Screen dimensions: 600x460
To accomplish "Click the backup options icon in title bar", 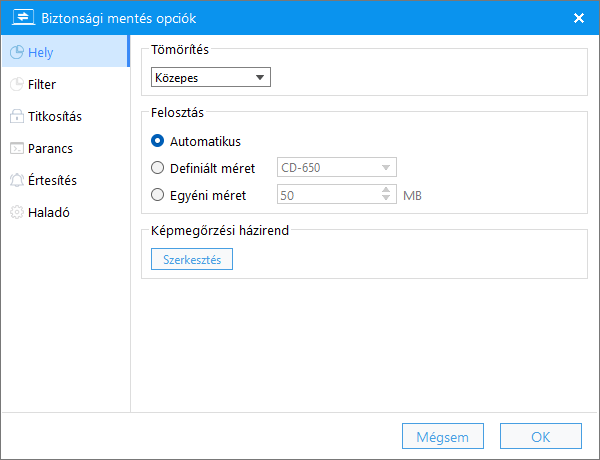I will (23, 18).
